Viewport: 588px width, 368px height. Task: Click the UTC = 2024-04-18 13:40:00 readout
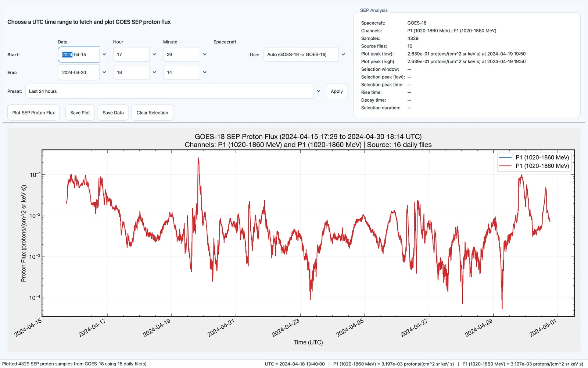click(x=295, y=364)
